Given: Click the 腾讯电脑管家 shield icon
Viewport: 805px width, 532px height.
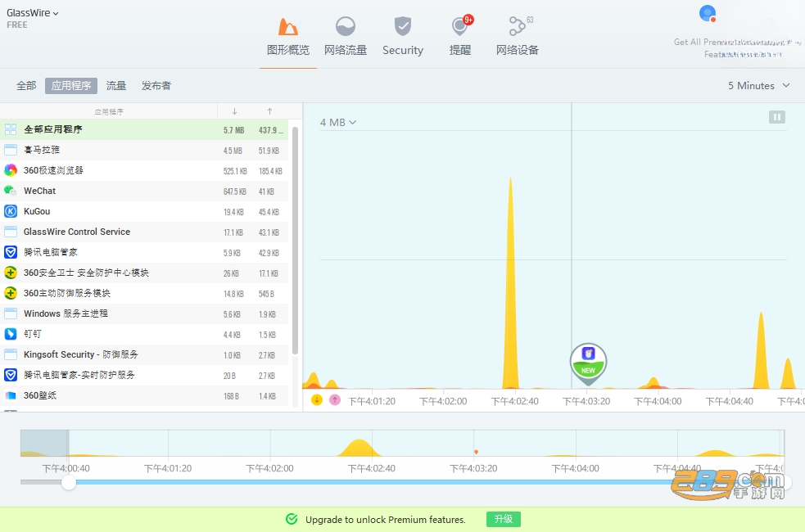Looking at the screenshot, I should 11,252.
